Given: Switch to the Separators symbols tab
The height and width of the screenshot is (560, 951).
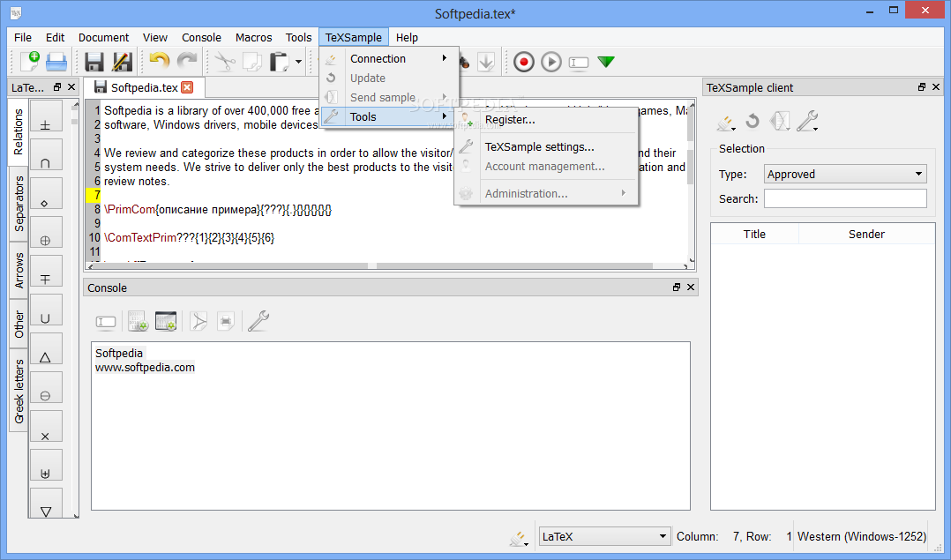Looking at the screenshot, I should click(x=19, y=204).
